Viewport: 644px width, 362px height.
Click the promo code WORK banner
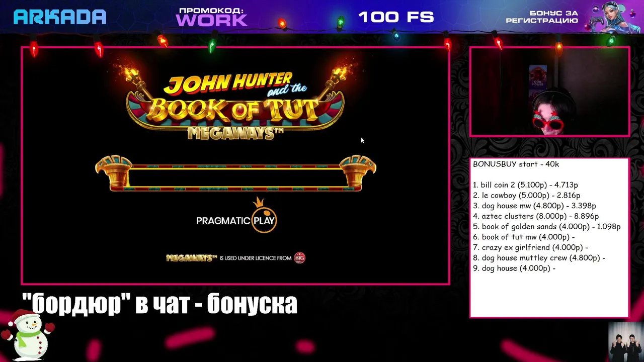pos(211,17)
